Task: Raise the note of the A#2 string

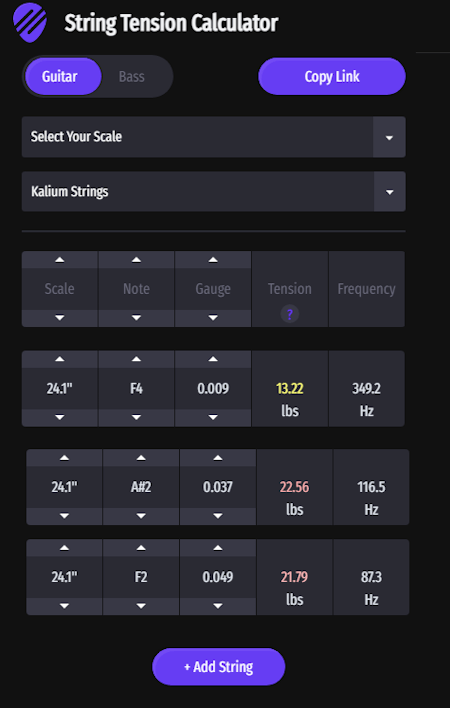Action: click(141, 458)
